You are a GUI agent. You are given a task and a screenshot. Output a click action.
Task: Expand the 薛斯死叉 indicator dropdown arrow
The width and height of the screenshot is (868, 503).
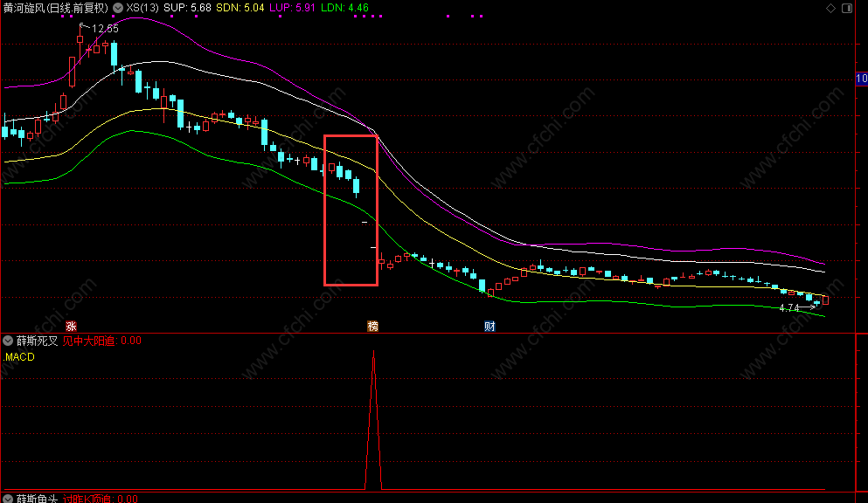(8, 341)
